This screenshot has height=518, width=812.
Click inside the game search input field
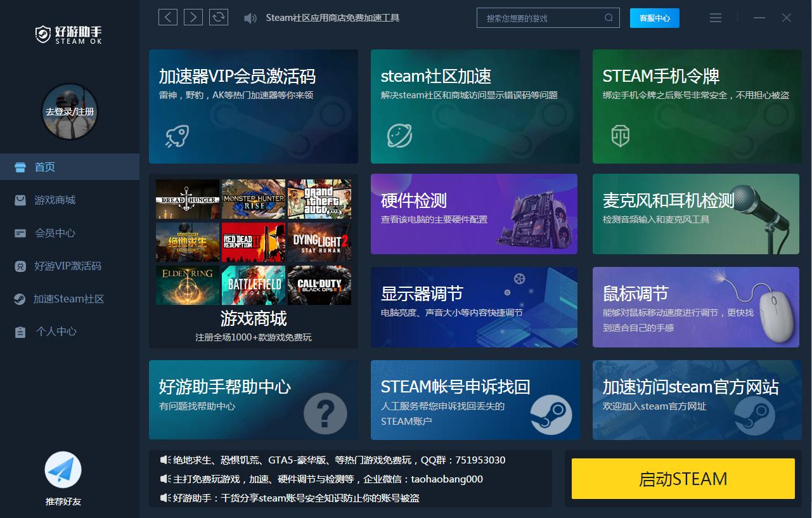pos(545,18)
